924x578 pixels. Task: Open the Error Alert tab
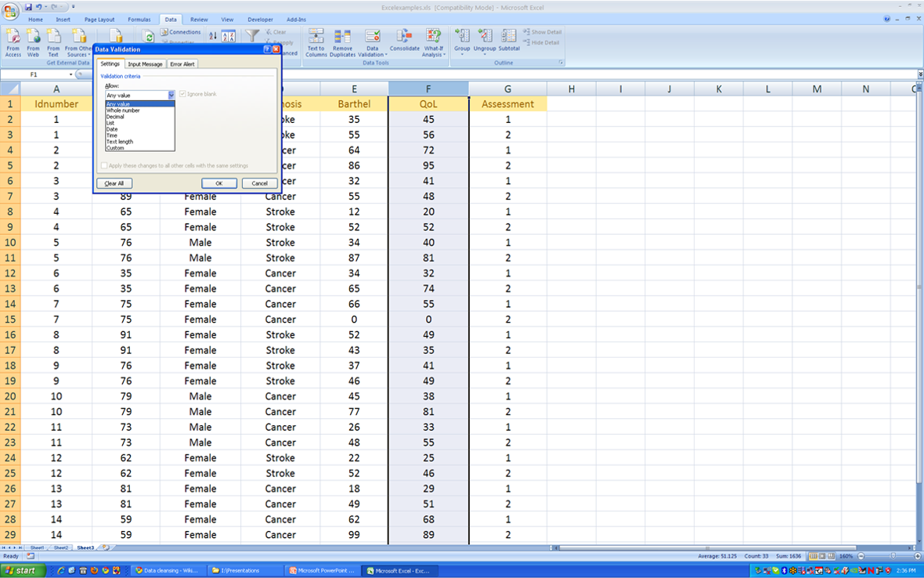click(x=182, y=64)
